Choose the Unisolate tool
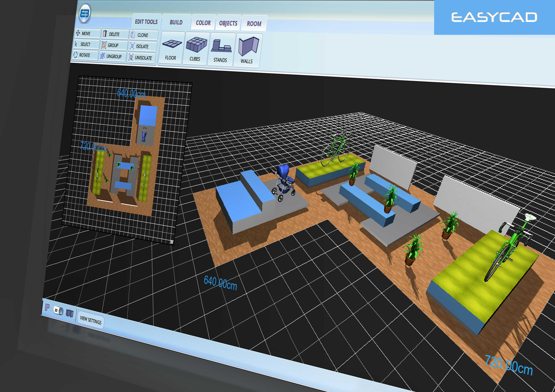 [x=142, y=58]
